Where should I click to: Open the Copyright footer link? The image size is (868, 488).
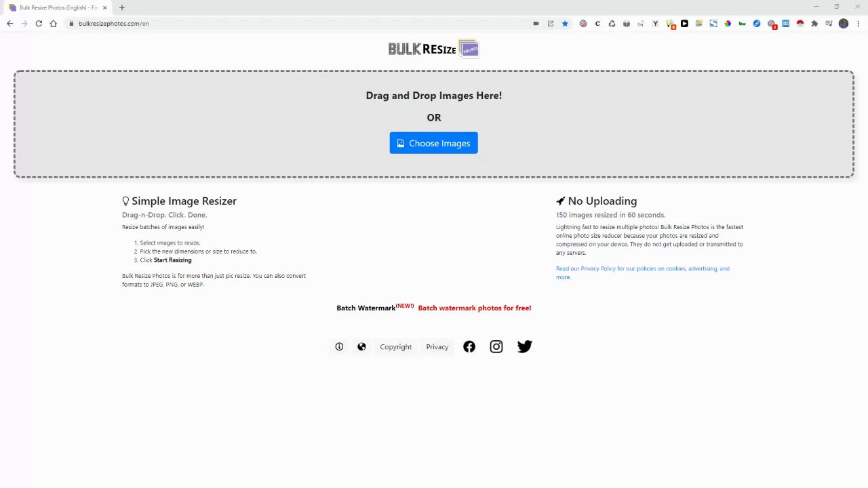(x=395, y=346)
